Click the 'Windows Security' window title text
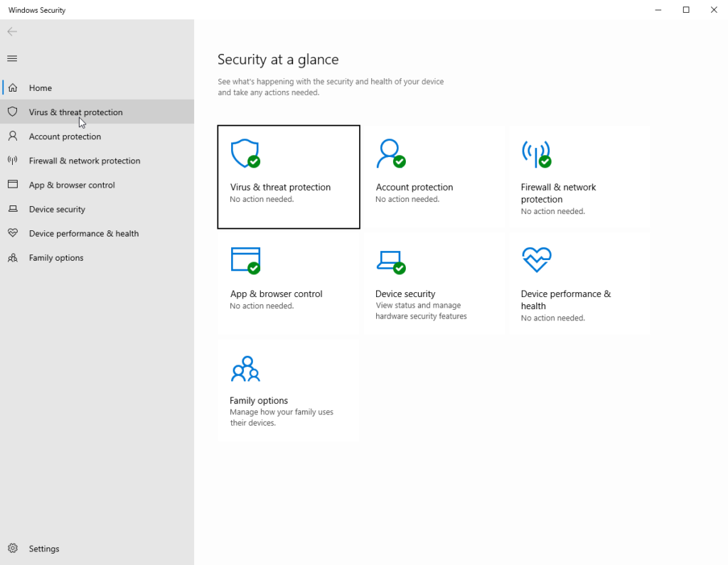 tap(37, 10)
